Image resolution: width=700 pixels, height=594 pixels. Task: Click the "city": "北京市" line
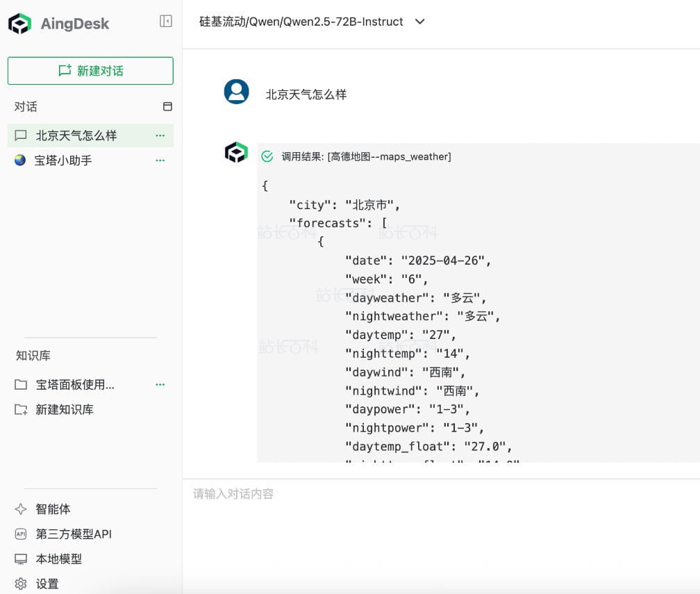(x=344, y=205)
